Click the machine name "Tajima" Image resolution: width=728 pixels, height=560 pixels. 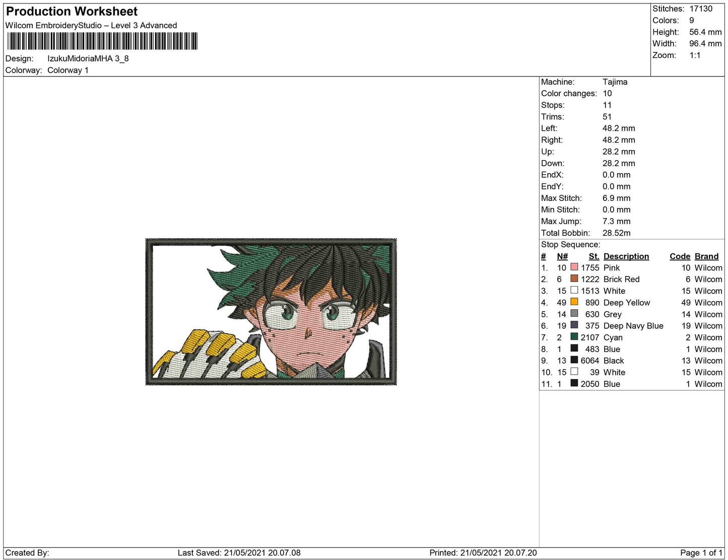coord(615,82)
